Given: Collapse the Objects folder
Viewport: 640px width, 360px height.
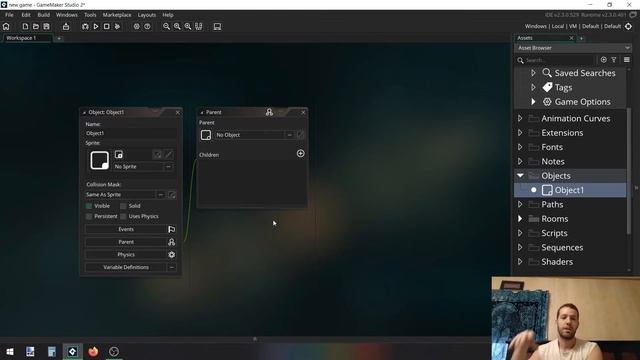Looking at the screenshot, I should pyautogui.click(x=520, y=176).
